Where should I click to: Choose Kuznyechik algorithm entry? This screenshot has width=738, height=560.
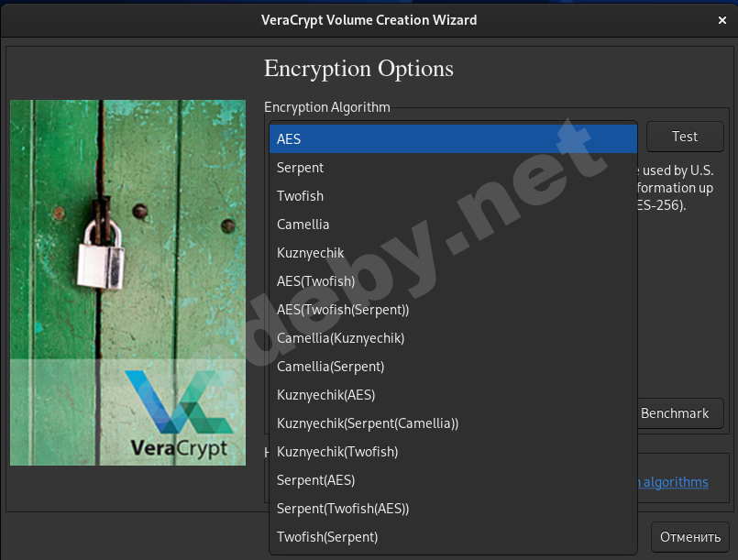pyautogui.click(x=453, y=253)
